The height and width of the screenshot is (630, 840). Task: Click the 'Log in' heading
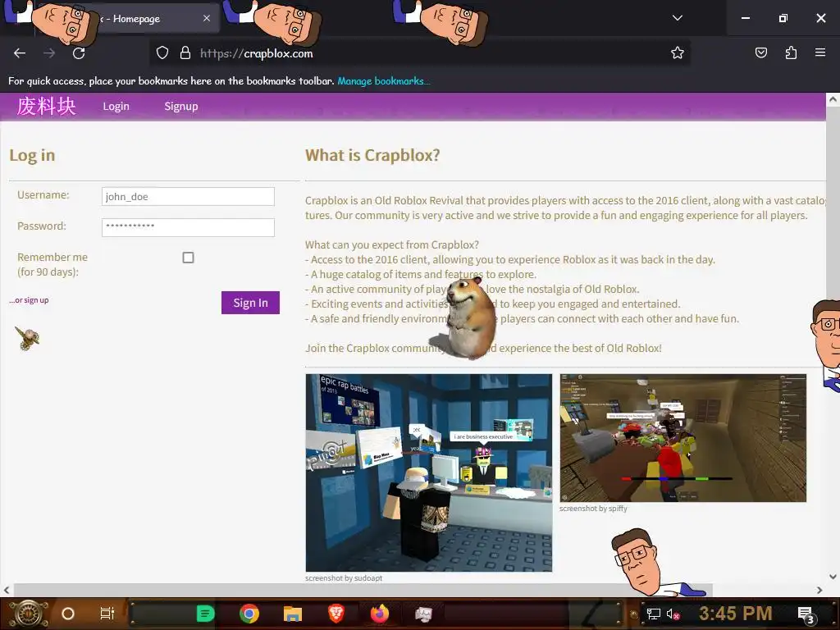(x=32, y=155)
